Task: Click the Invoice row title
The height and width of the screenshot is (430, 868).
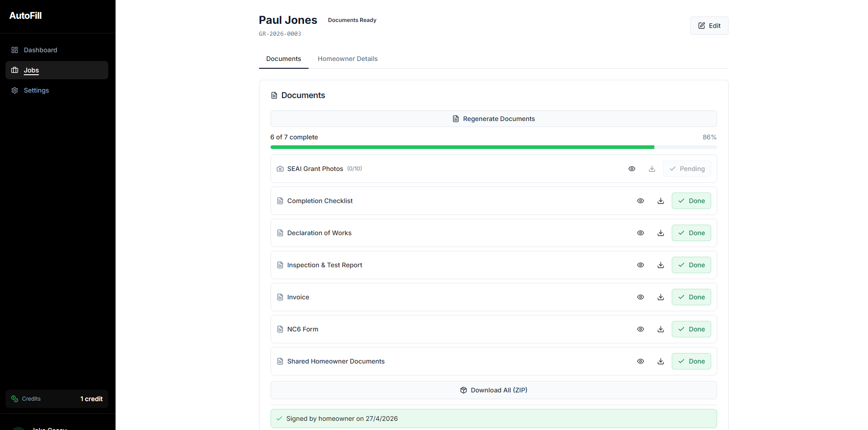Action: [298, 297]
